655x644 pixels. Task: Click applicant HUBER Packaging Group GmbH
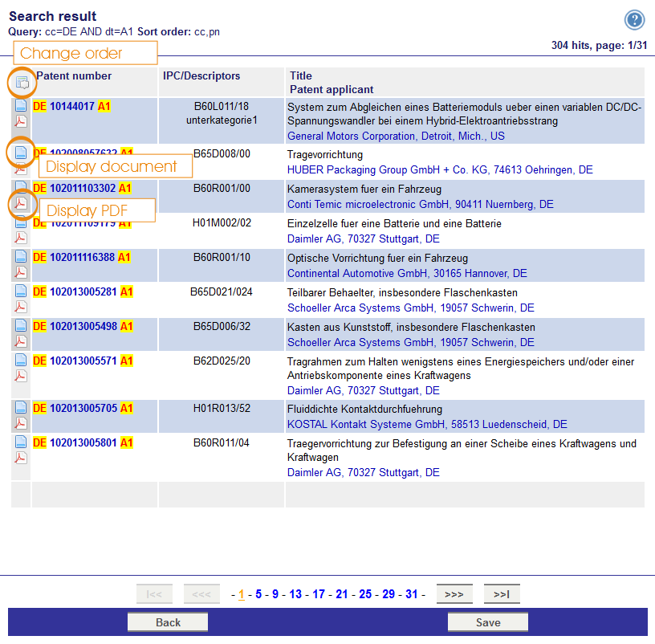[440, 169]
